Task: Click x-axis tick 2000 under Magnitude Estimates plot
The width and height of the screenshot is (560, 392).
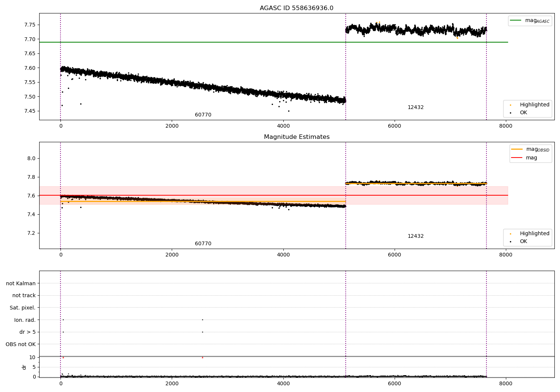Action: (x=172, y=255)
